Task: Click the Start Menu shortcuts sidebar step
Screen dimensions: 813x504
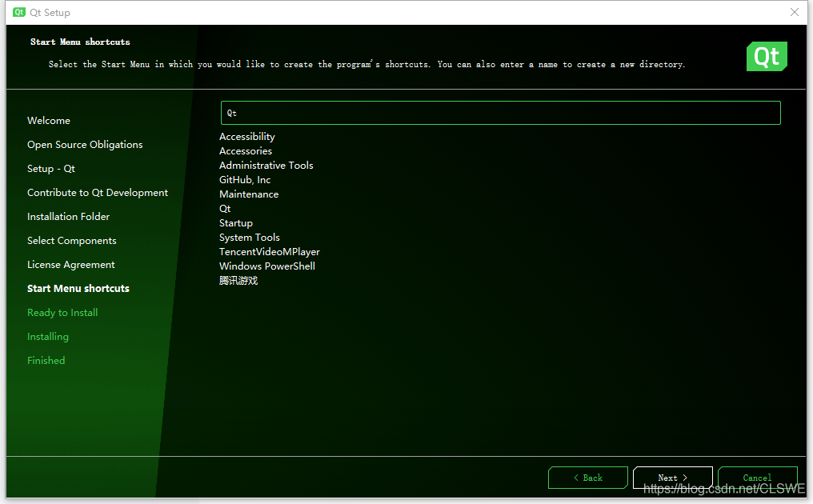Action: pyautogui.click(x=78, y=289)
